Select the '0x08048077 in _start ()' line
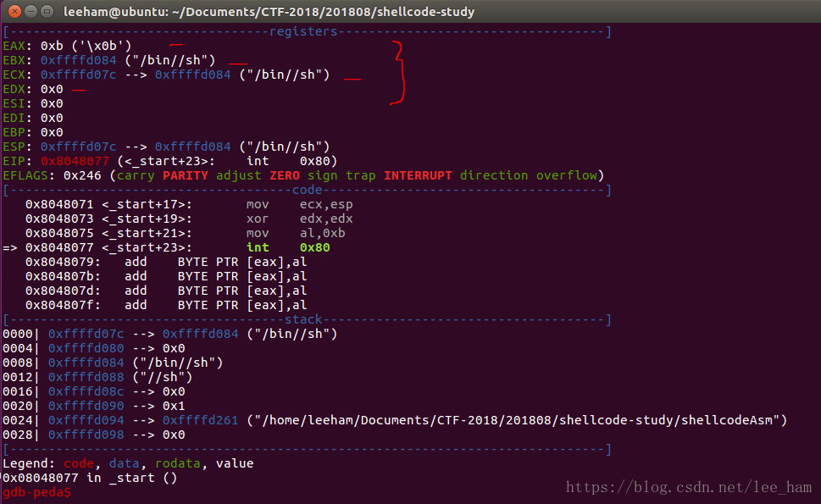Screen dimensions: 821x504 [x=90, y=478]
